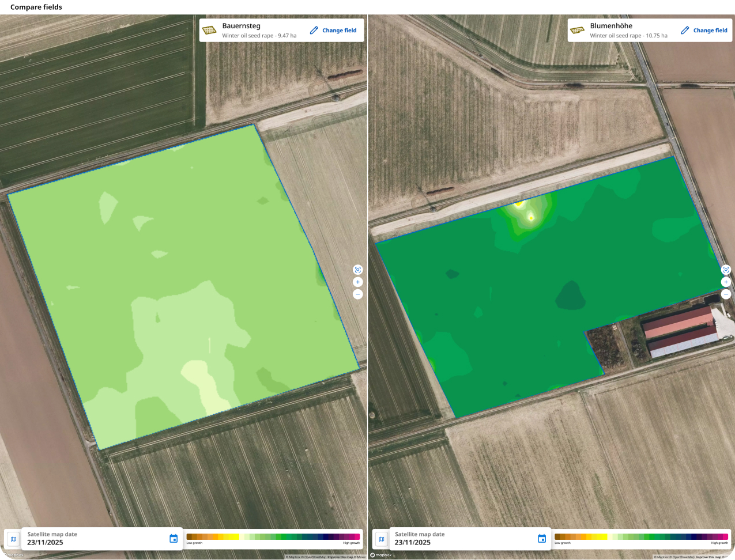The height and width of the screenshot is (560, 735).
Task: Zoom in on the left map
Action: tap(358, 282)
